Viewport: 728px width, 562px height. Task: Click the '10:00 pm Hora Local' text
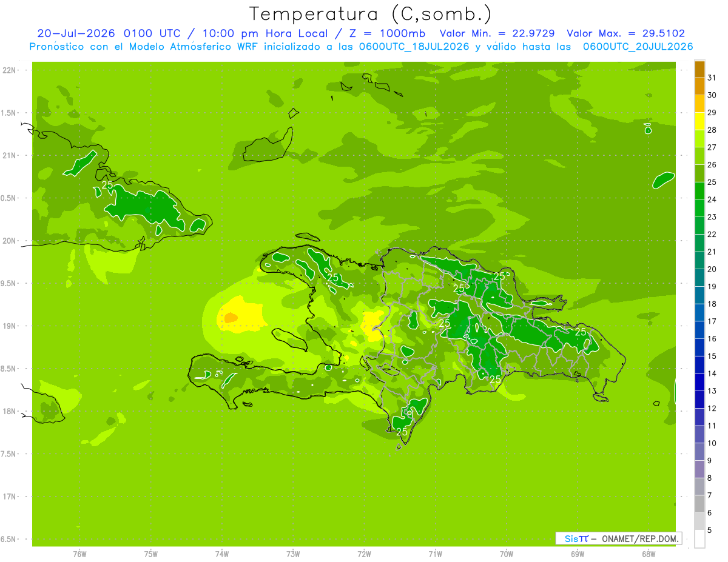click(x=264, y=33)
